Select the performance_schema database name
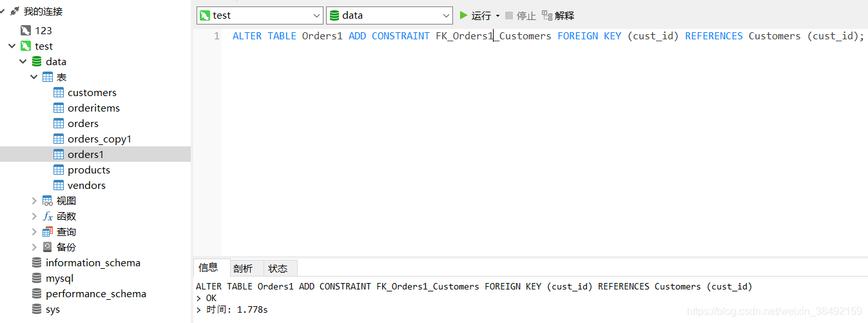Screen dimensions: 868x323 96,293
